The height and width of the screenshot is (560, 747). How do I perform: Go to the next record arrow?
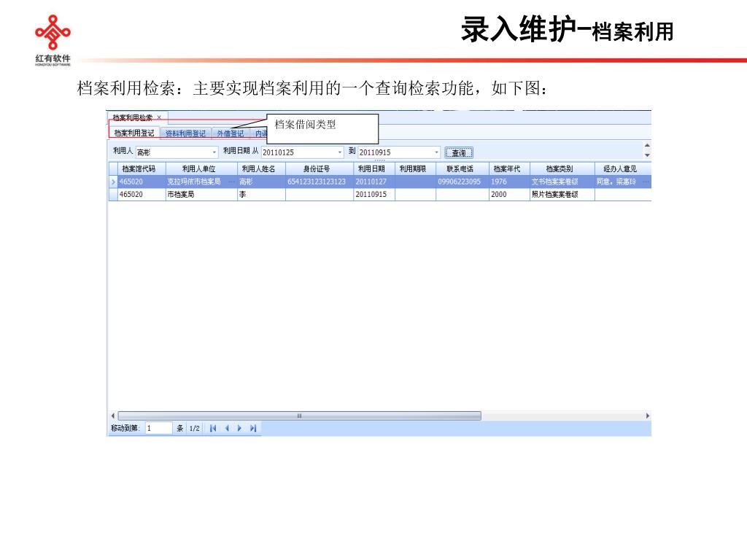239,428
